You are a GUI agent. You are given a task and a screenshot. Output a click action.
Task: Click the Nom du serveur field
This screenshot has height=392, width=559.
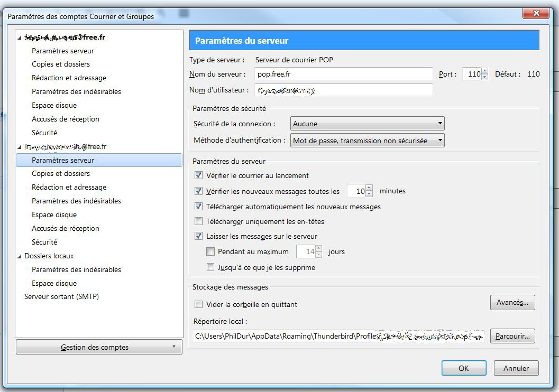coord(344,74)
